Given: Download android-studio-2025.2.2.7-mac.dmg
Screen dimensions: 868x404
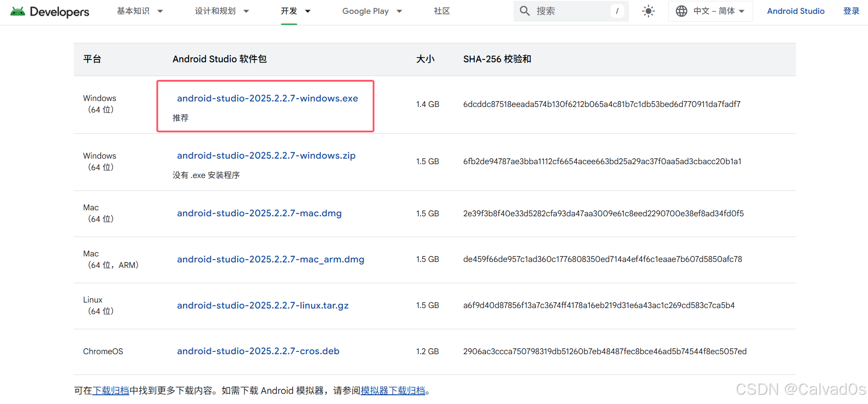Looking at the screenshot, I should [x=259, y=213].
